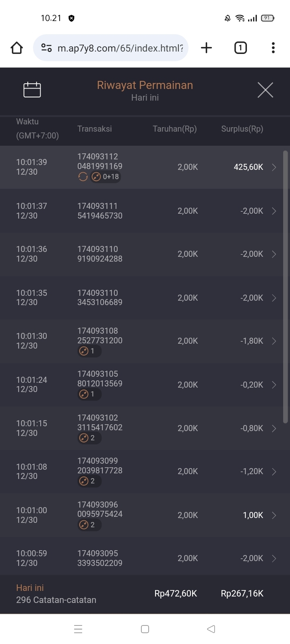Tap the browser home icon
290x644 pixels.
pyautogui.click(x=17, y=48)
